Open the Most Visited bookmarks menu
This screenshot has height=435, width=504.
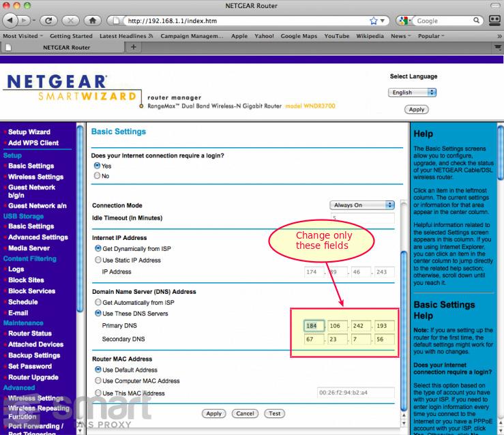23,36
